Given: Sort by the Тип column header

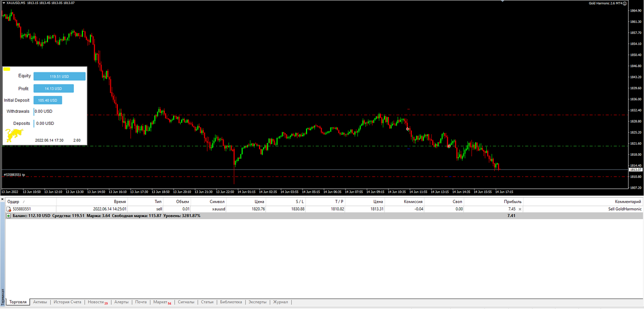Looking at the screenshot, I should pos(145,202).
